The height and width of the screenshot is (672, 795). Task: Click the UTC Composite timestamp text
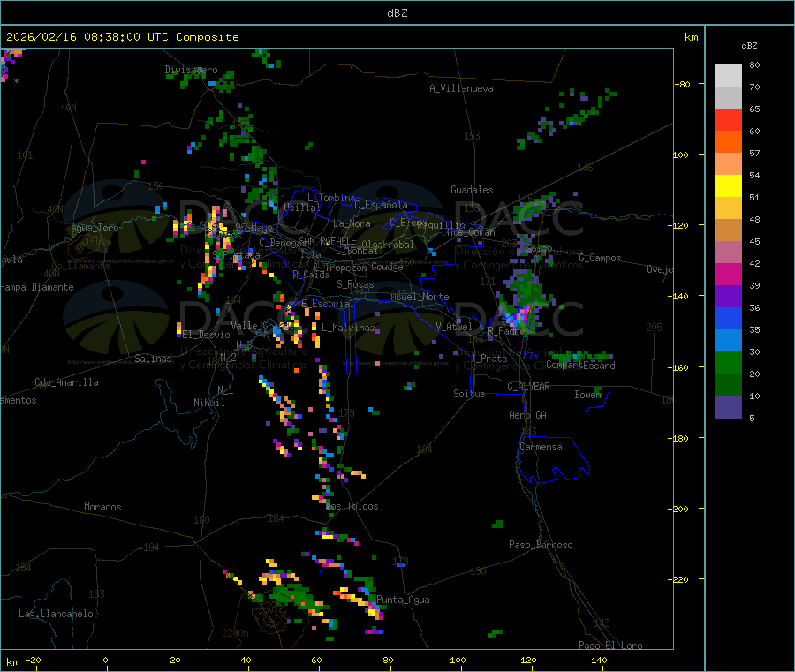pos(122,37)
